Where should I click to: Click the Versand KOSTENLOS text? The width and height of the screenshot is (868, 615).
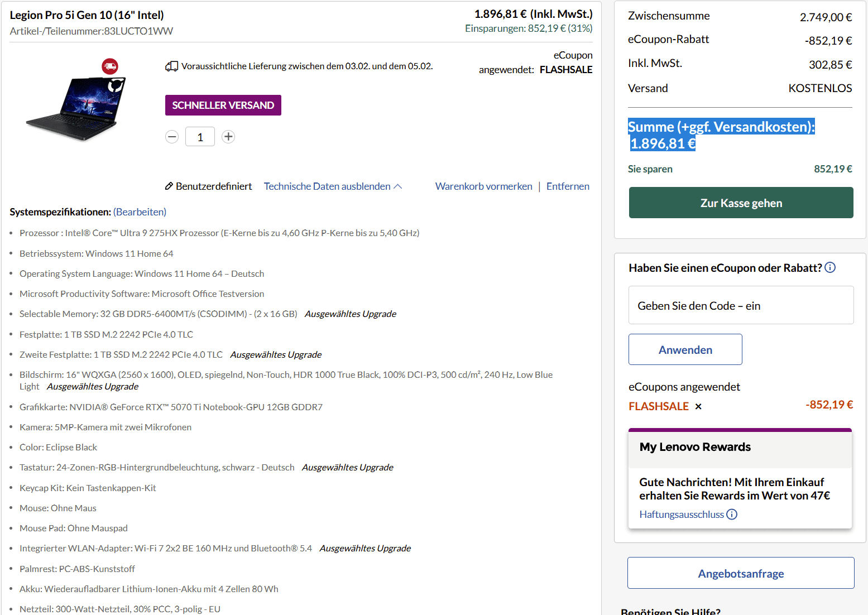point(820,88)
